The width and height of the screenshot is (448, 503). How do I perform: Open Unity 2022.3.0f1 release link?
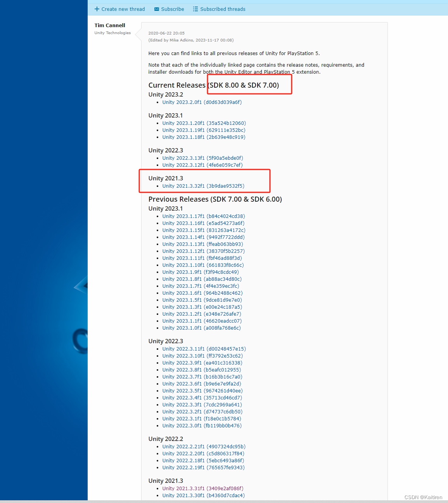(202, 425)
